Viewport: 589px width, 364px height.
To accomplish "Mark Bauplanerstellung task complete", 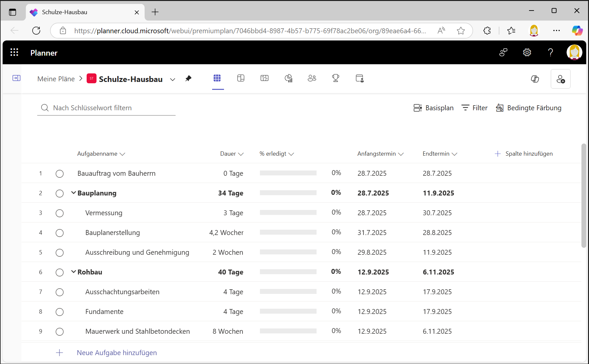I will (x=60, y=233).
